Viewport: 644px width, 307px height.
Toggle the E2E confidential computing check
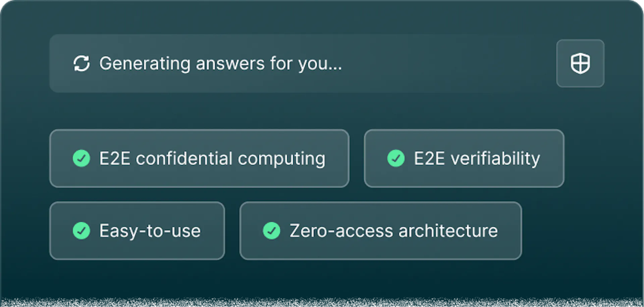point(82,158)
